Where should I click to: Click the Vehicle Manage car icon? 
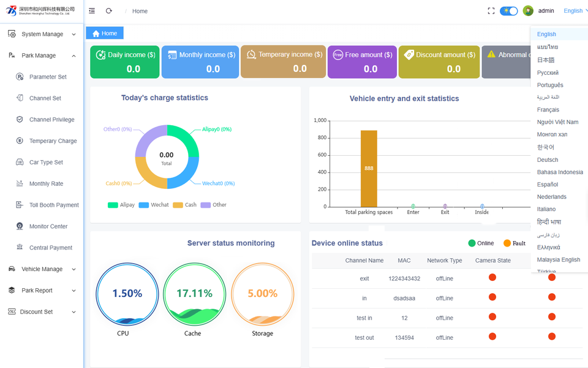click(x=12, y=269)
